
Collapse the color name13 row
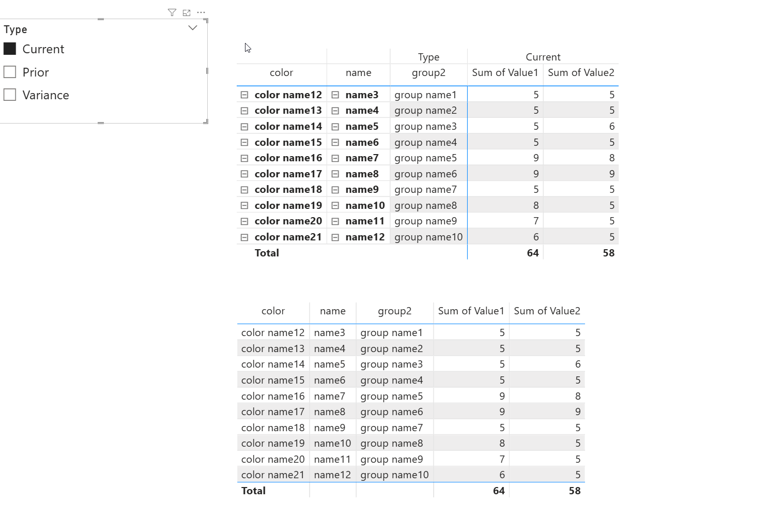point(244,111)
